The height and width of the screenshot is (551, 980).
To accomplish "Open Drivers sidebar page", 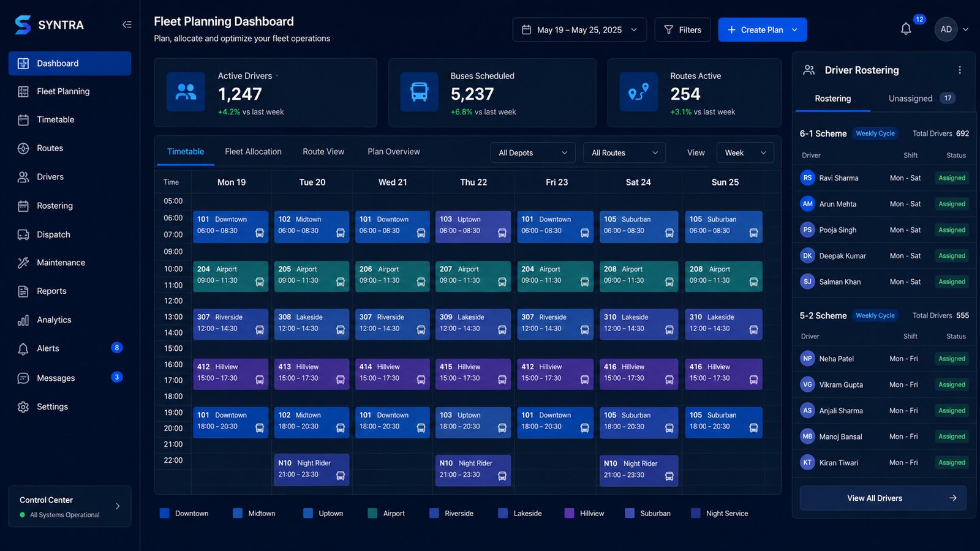I will tap(70, 177).
